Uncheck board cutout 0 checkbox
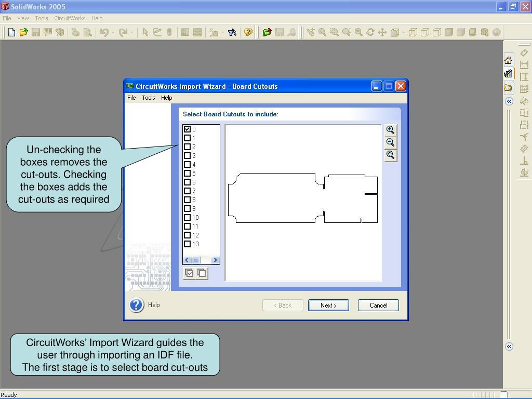The height and width of the screenshot is (399, 532). click(187, 129)
